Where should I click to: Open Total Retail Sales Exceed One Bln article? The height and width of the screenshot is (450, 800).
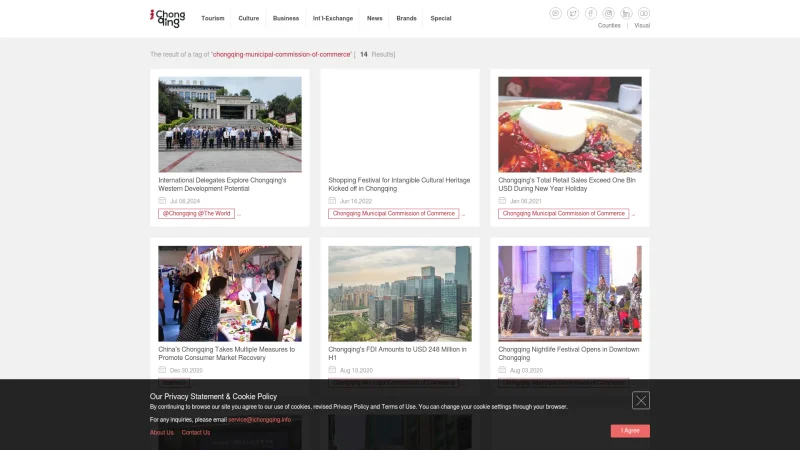pyautogui.click(x=567, y=184)
